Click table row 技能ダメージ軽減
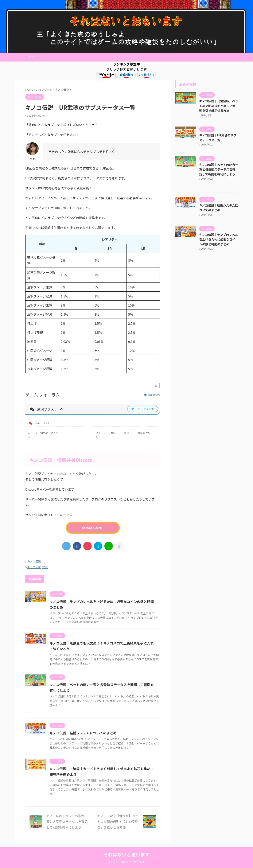 (93, 369)
